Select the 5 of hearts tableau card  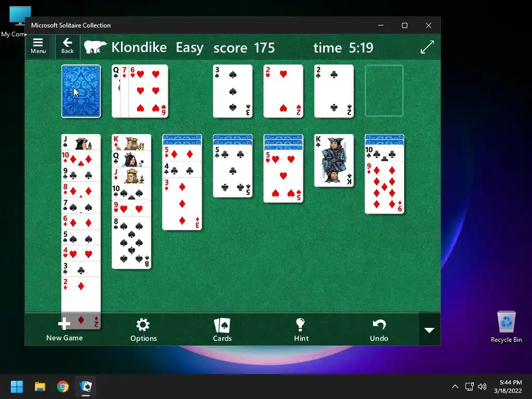[x=283, y=176]
